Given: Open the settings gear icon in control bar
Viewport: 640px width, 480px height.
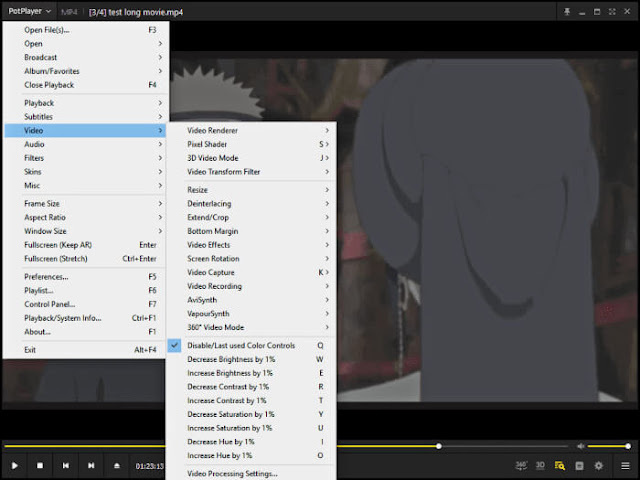Looking at the screenshot, I should tap(599, 465).
